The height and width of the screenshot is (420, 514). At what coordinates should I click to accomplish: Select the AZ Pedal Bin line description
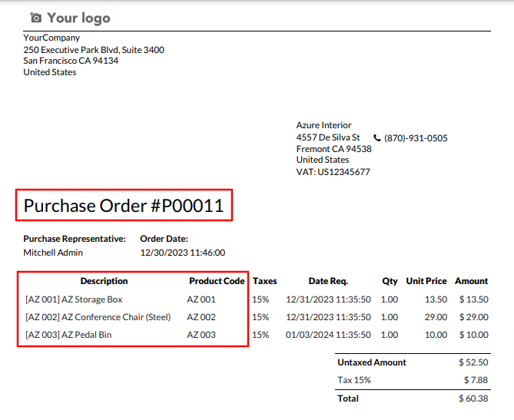pyautogui.click(x=68, y=335)
